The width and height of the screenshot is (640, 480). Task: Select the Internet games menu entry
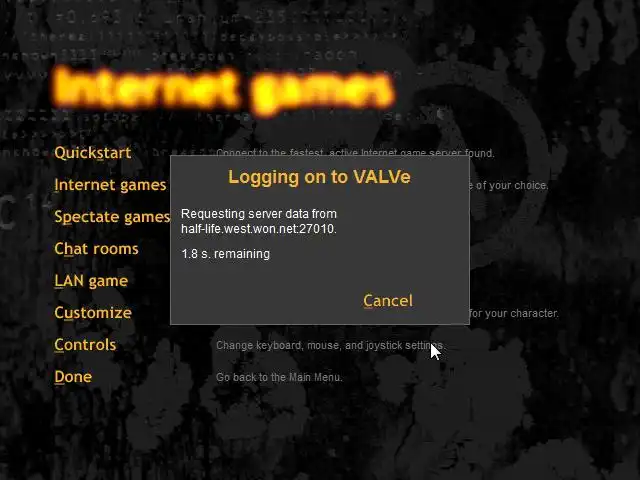tap(110, 185)
